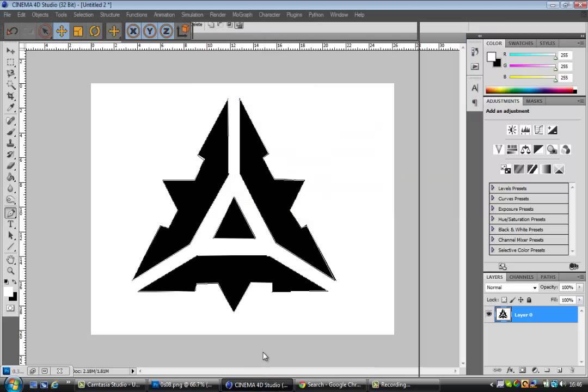This screenshot has height=392, width=588.
Task: Toggle the lock all padlock for the layer
Action: coord(529,300)
